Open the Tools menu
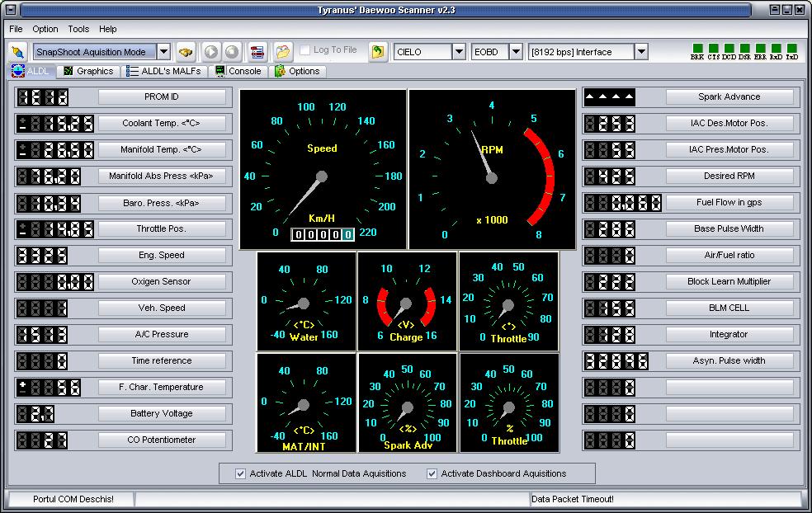 [x=78, y=29]
